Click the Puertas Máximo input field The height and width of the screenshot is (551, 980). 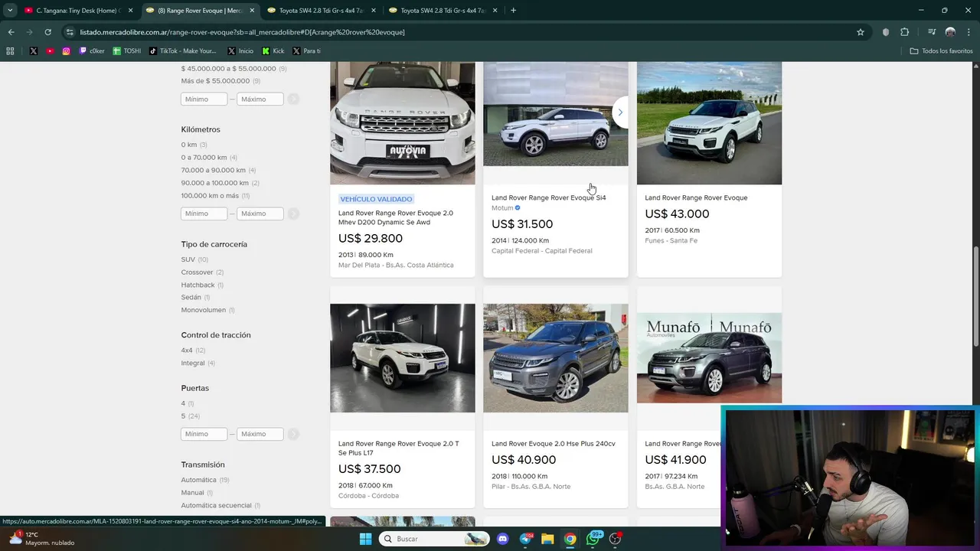point(260,434)
